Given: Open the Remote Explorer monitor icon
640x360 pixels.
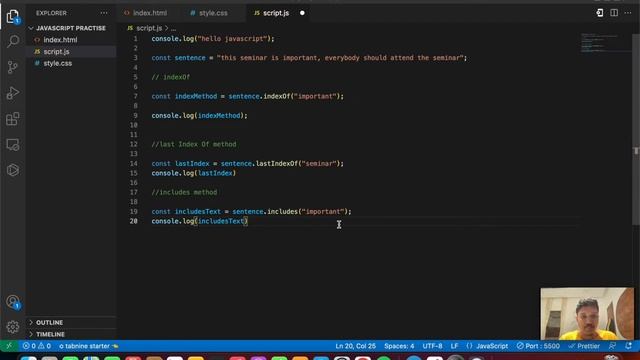Looking at the screenshot, I should pos(13,144).
